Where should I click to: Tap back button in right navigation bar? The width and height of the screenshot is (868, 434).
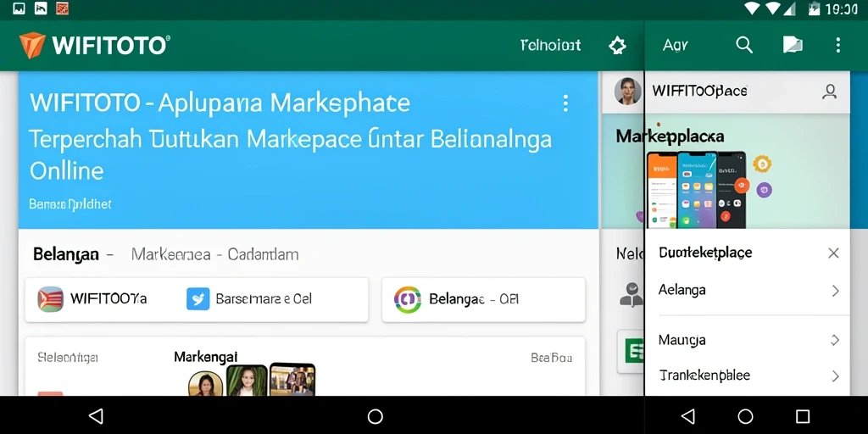(x=688, y=415)
